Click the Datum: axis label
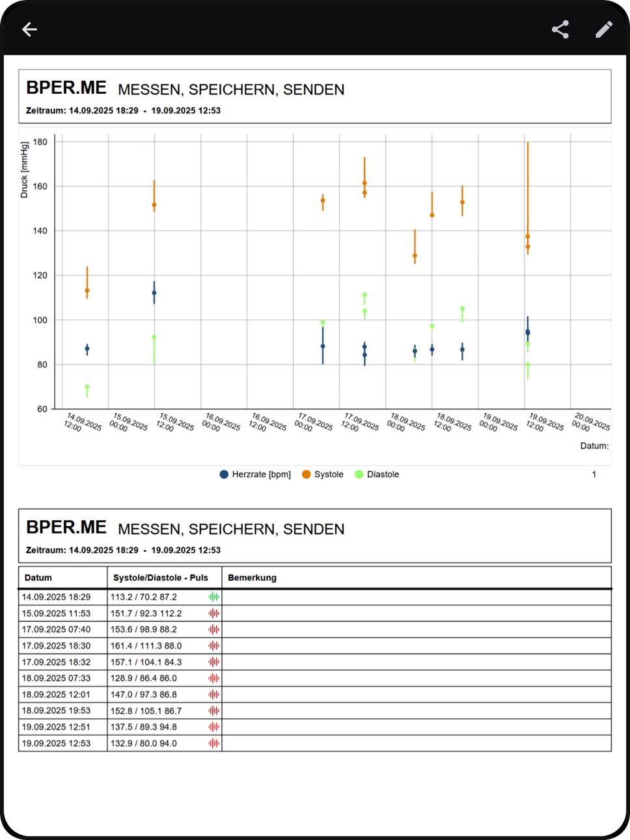Image resolution: width=630 pixels, height=840 pixels. [x=594, y=446]
